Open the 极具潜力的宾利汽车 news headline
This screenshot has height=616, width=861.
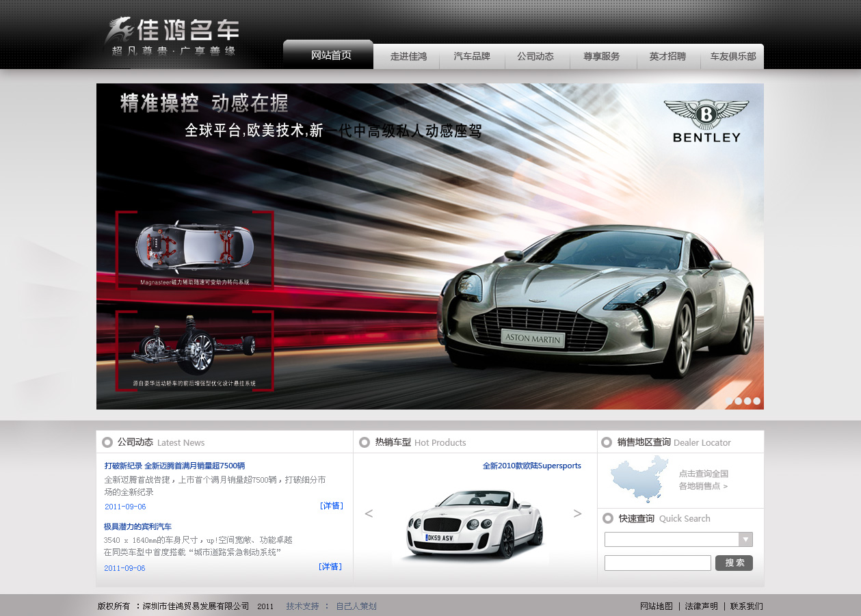137,526
